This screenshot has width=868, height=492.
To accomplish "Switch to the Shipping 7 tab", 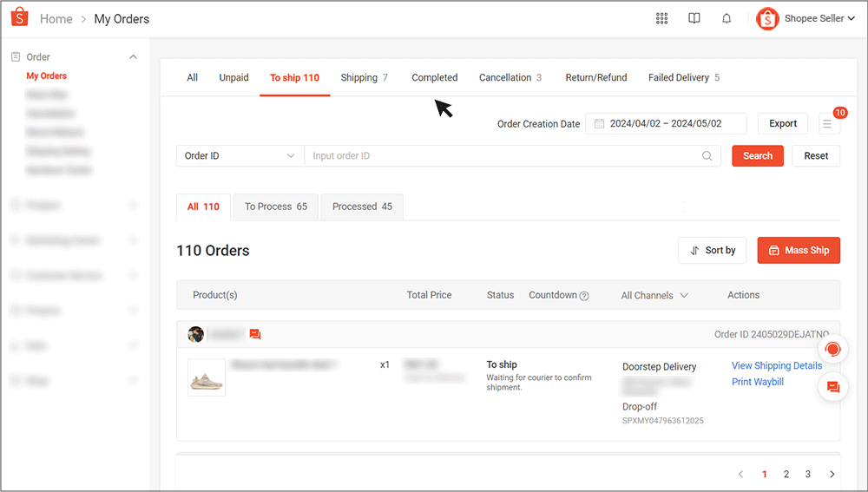I will 364,77.
